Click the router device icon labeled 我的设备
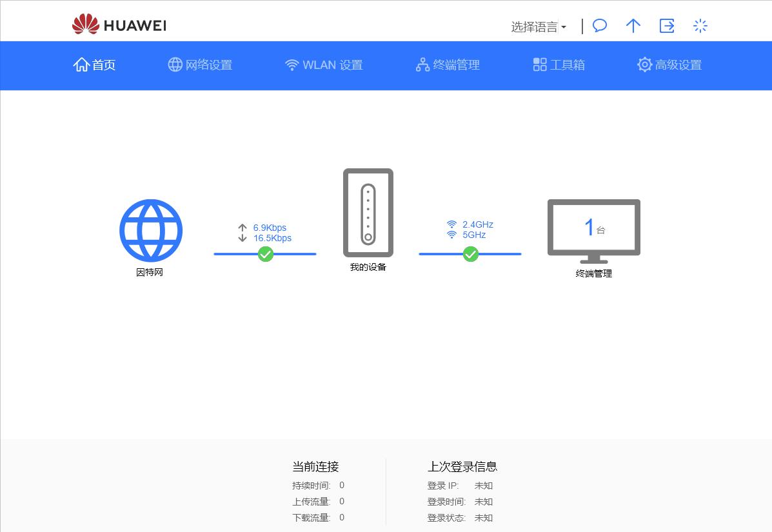 tap(368, 213)
